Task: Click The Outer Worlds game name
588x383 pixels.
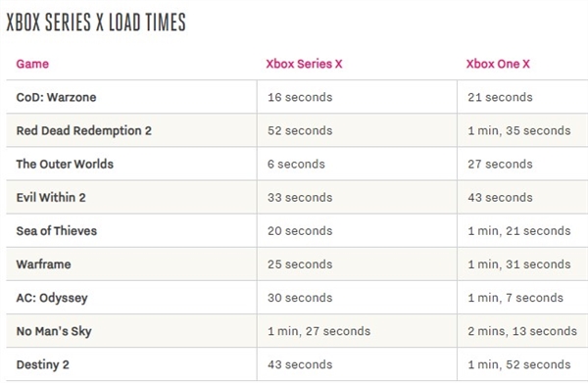Action: tap(65, 164)
